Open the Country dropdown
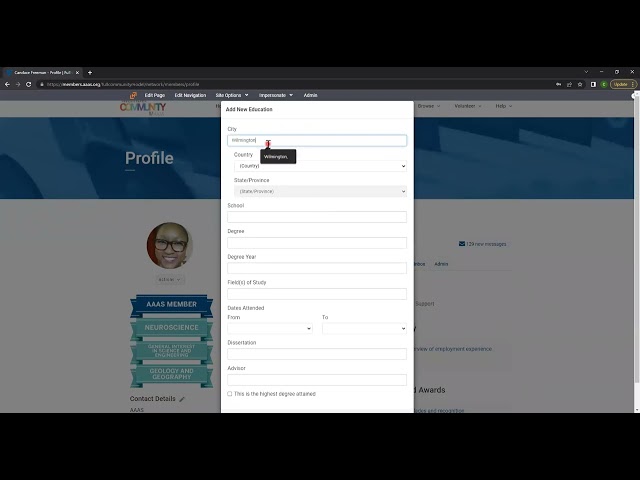Image resolution: width=640 pixels, height=480 pixels. [x=320, y=166]
